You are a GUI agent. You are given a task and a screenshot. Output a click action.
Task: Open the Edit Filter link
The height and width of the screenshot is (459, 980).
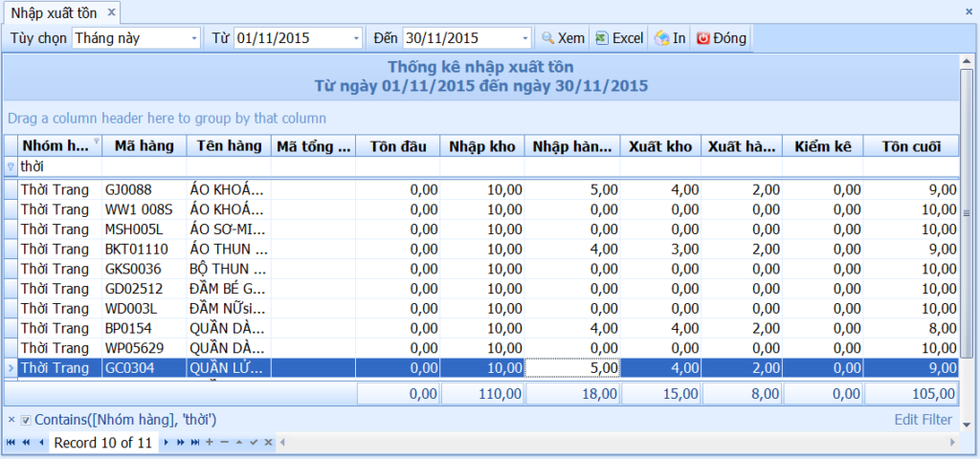(924, 420)
